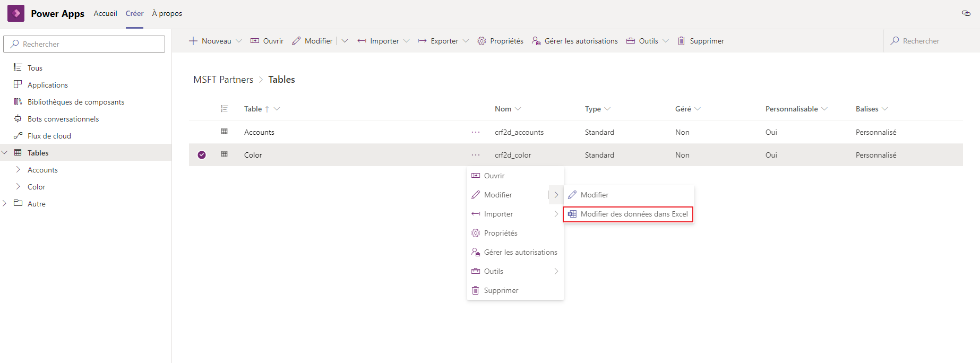Click Importer in the top toolbar
The image size is (980, 363).
tap(379, 41)
